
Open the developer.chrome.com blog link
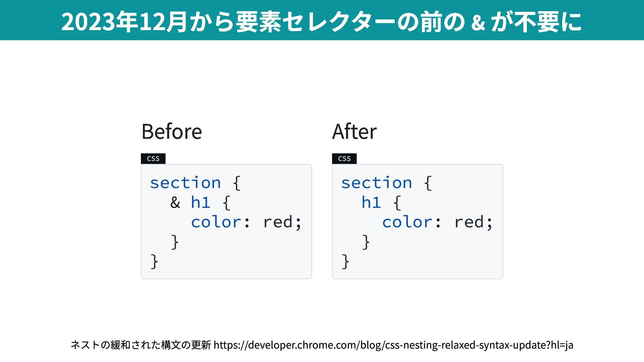(x=393, y=345)
